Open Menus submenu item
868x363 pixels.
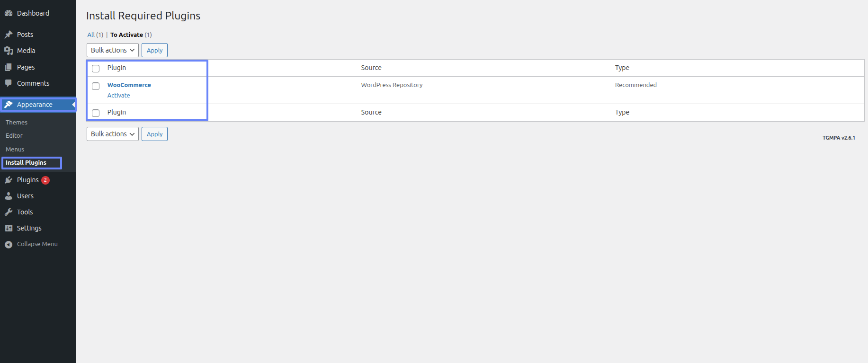point(15,150)
